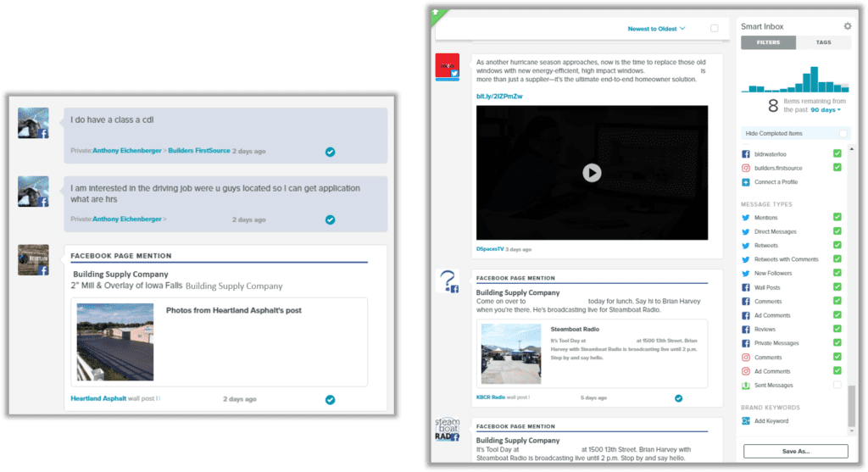Click the filter list scrollbar thumb
This screenshot has width=868, height=472.
[851, 406]
